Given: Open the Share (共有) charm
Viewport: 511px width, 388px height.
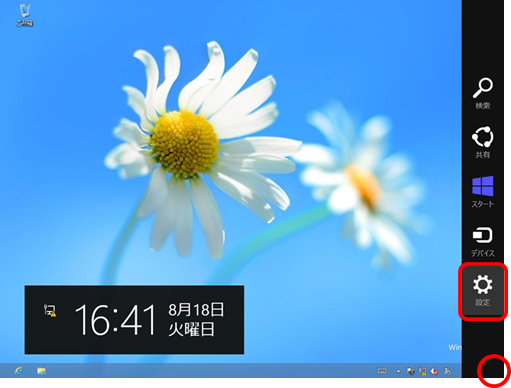Looking at the screenshot, I should 482,142.
